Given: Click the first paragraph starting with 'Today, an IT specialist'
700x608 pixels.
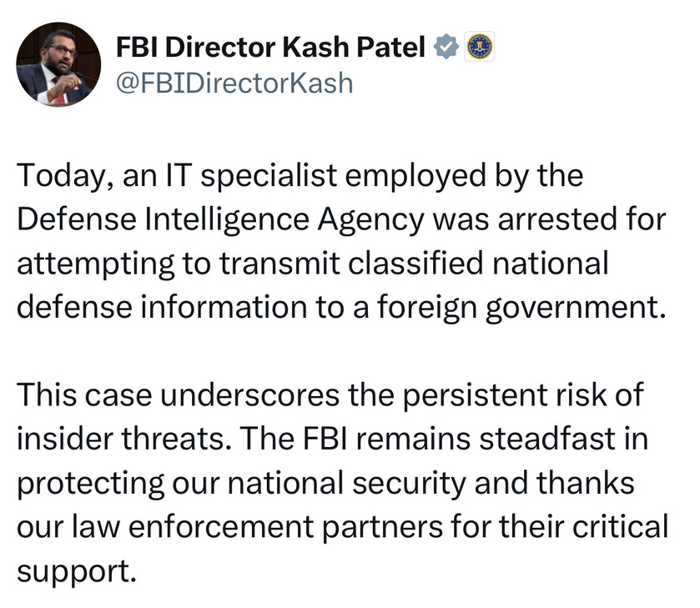Looking at the screenshot, I should [341, 241].
